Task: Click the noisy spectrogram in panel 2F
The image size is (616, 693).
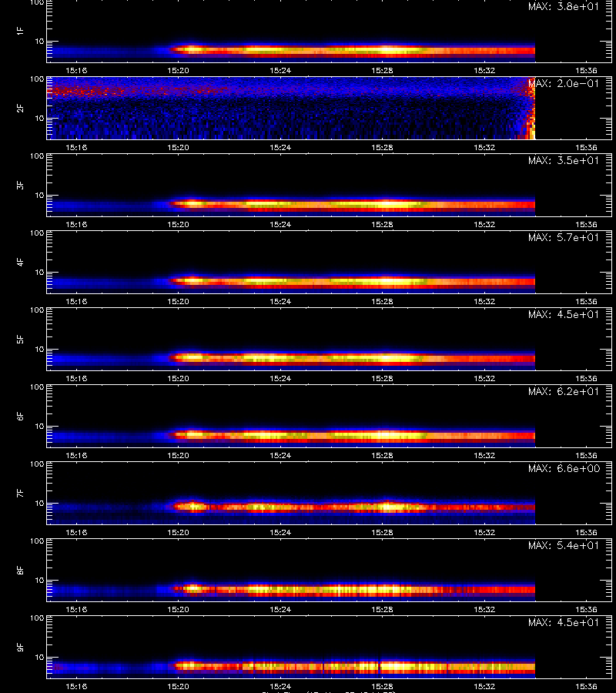Action: pyautogui.click(x=291, y=109)
